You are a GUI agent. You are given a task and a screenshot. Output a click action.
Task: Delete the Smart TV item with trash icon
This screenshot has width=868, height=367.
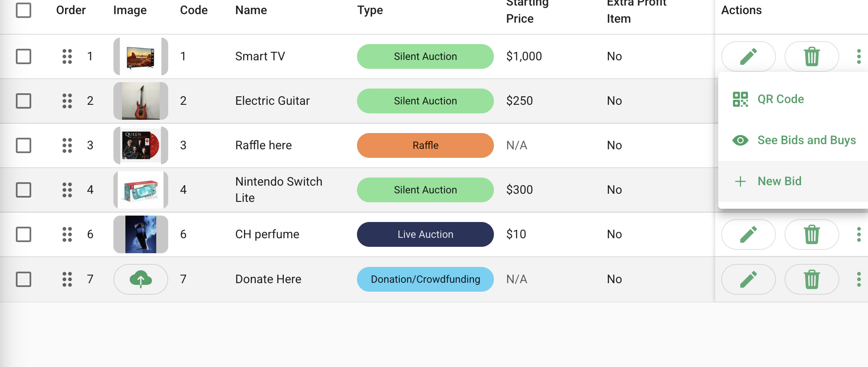[812, 56]
